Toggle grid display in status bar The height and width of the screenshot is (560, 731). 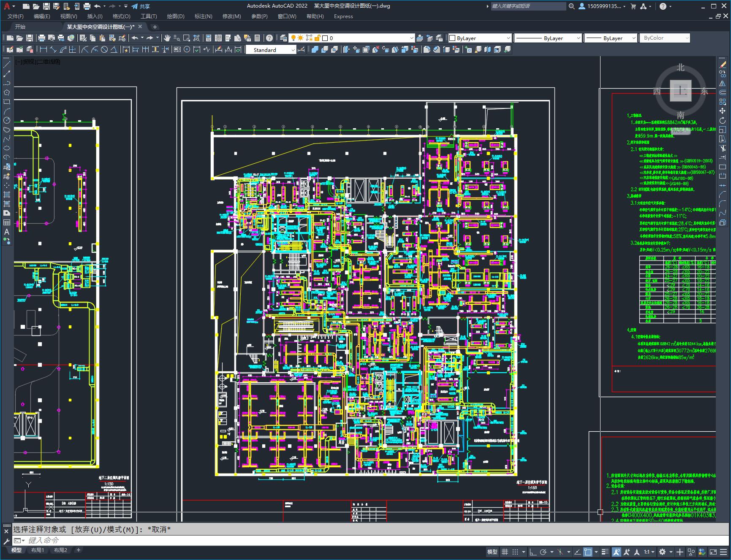pos(505,552)
